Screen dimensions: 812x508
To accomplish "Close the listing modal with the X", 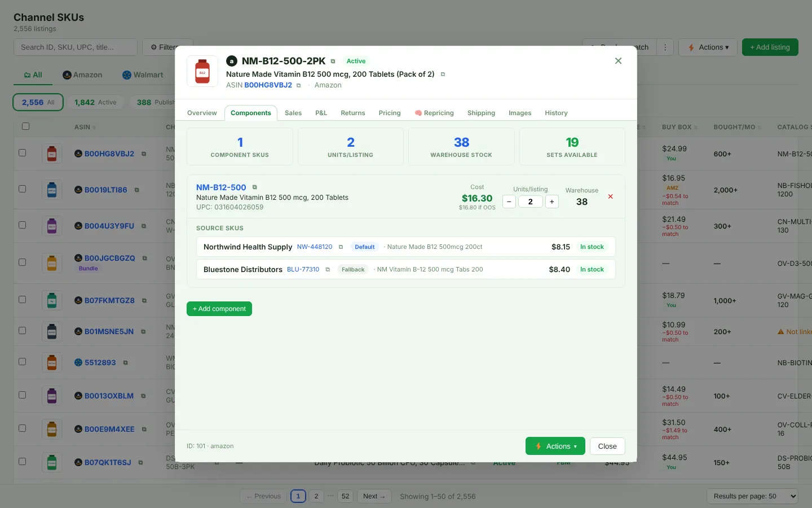I will 618,61.
